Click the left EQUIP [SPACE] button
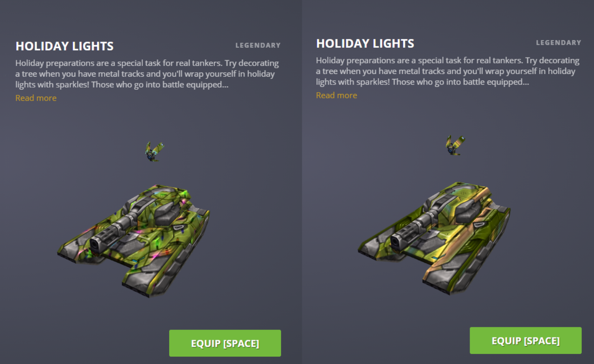Screen dimensions: 594x364 (225, 343)
